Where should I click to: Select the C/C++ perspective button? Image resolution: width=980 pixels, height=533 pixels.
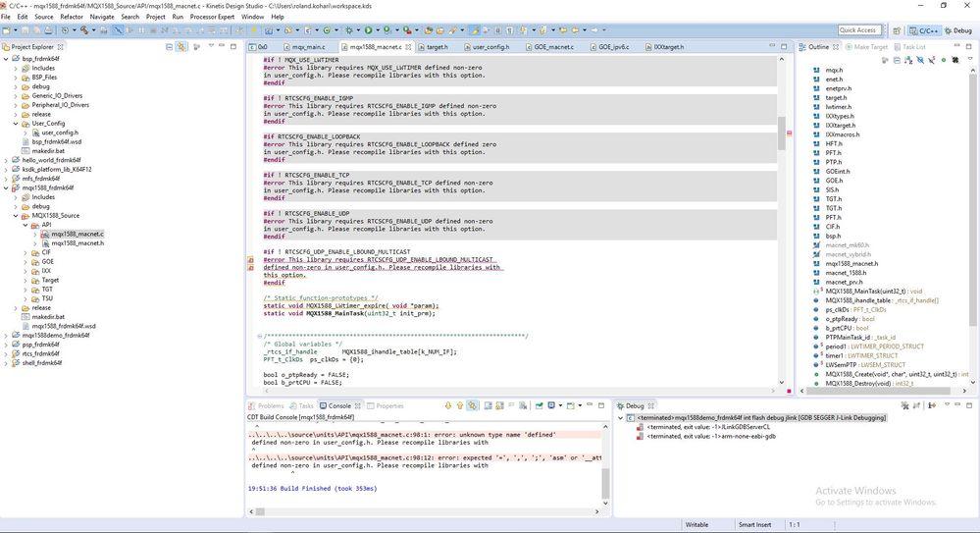click(x=924, y=30)
